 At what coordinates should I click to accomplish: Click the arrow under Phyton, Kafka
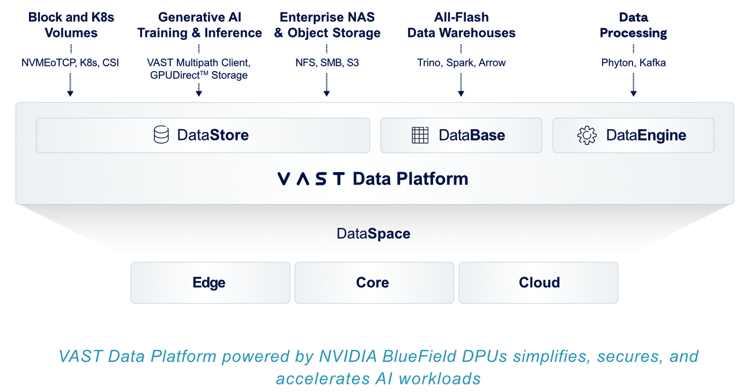tap(633, 85)
